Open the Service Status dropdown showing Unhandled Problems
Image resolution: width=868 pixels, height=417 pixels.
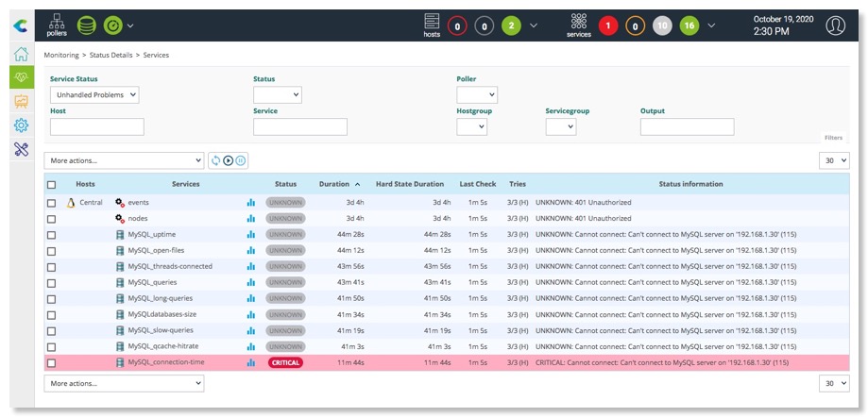coord(94,94)
